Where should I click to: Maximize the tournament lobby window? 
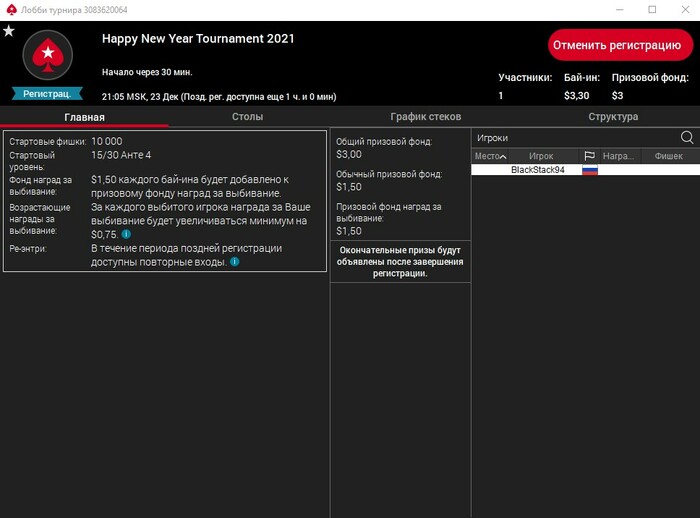pos(652,9)
